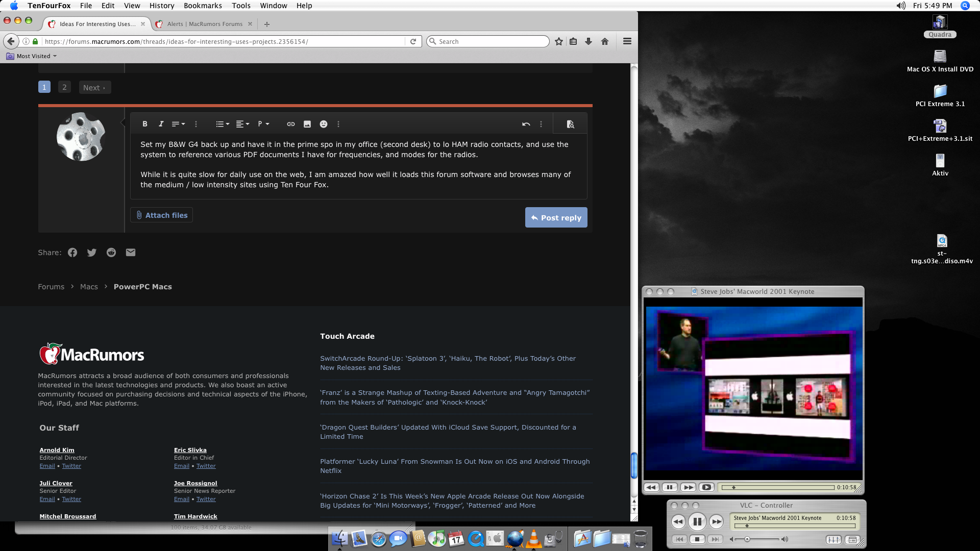Open the text alignment dropdown

click(x=242, y=124)
